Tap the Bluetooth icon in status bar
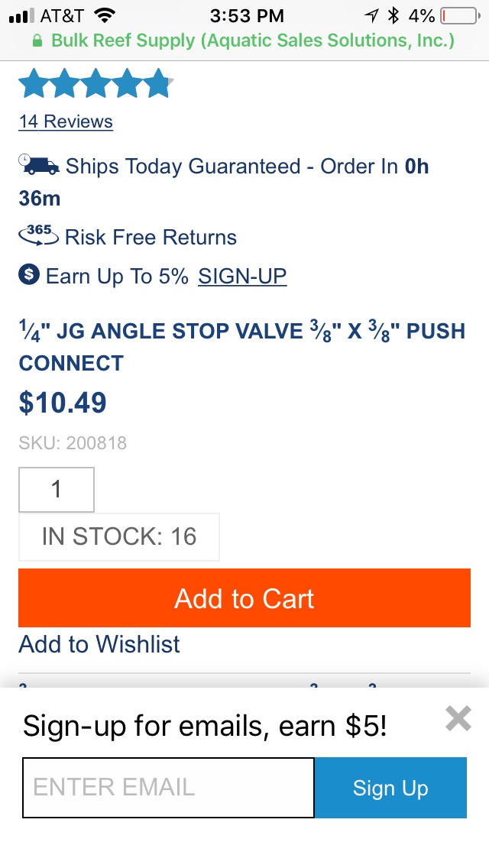The height and width of the screenshot is (868, 489). [393, 15]
